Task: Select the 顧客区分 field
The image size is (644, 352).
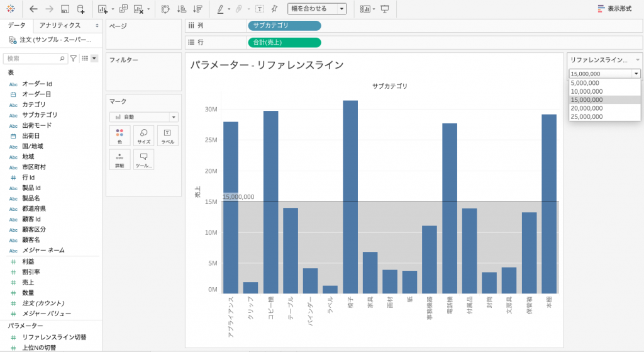Action: [34, 229]
